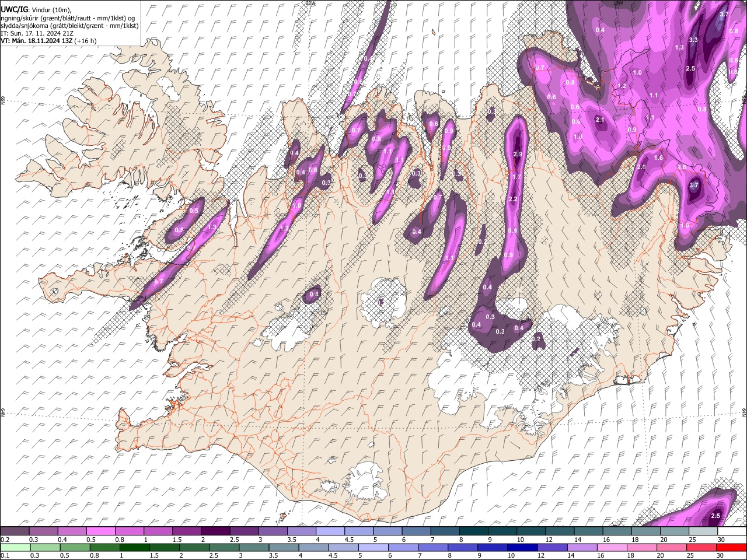The height and width of the screenshot is (560, 747).
Task: Click the bottom legend pale green swatch labeled 0.1
Action: tap(15, 548)
